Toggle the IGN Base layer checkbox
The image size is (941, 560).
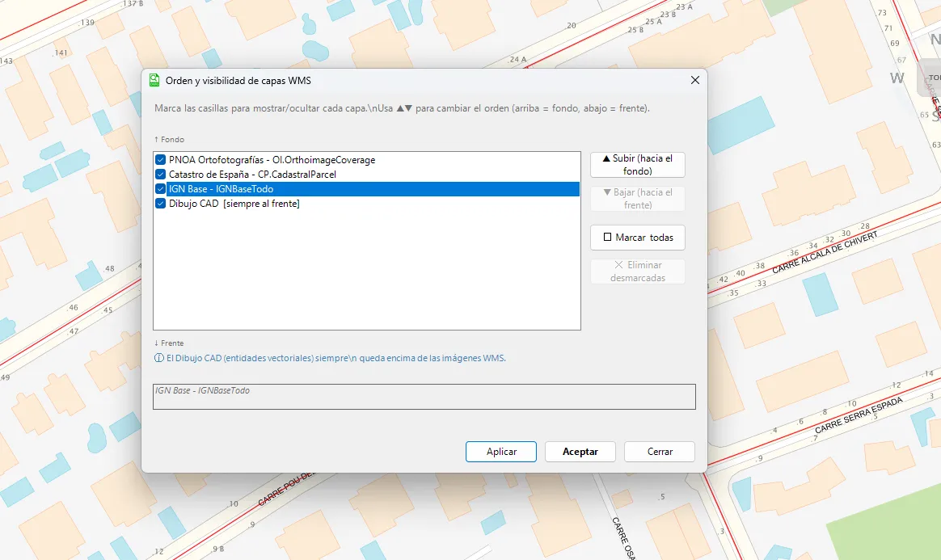(160, 189)
